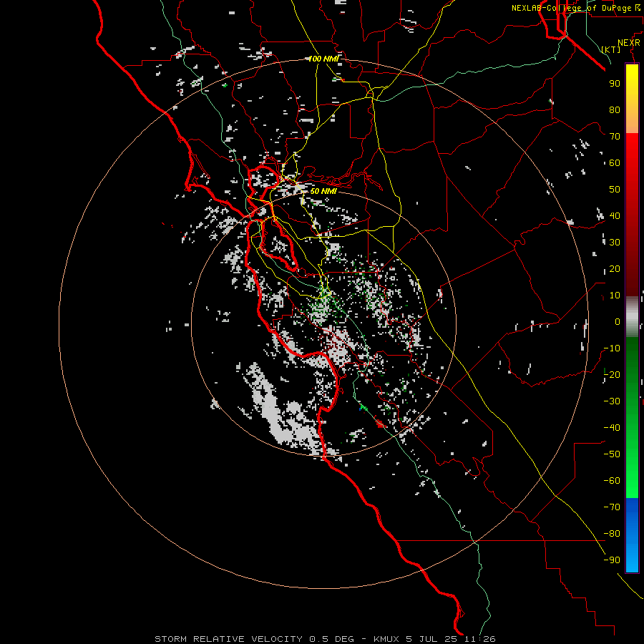Viewport: 644px width, 644px height.
Task: Click the "KMUX" station identifier
Action: click(387, 639)
